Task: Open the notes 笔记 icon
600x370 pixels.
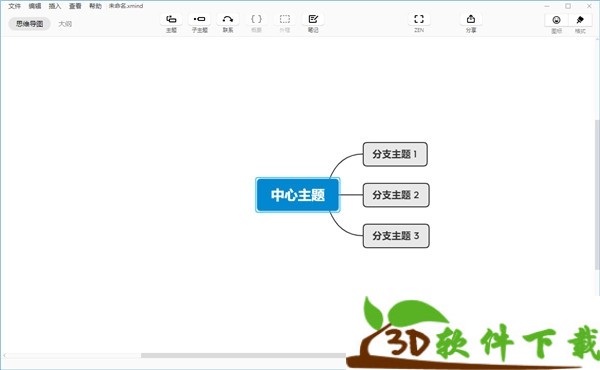Action: point(313,19)
